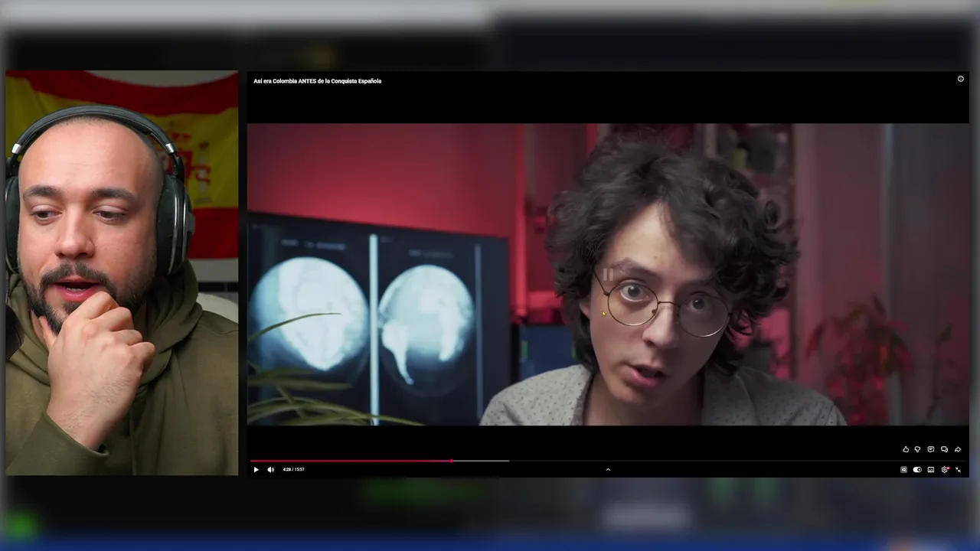This screenshot has height=551, width=980.
Task: Exit fullscreen mode
Action: pyautogui.click(x=959, y=470)
